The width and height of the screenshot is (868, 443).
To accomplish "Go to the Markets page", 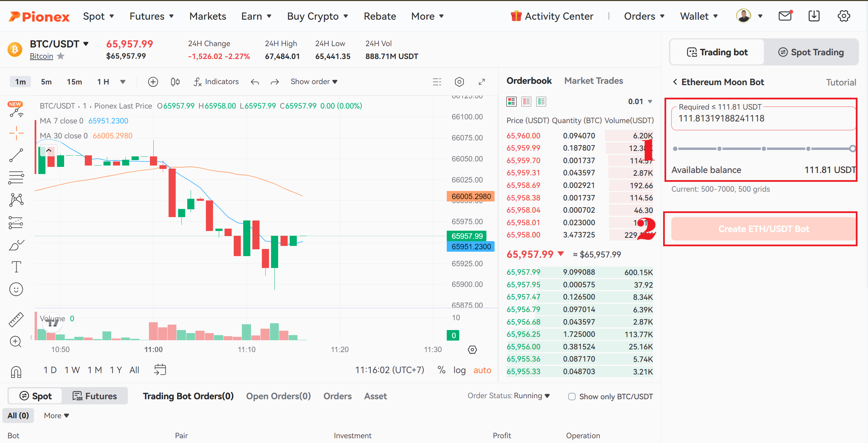I will pyautogui.click(x=208, y=16).
